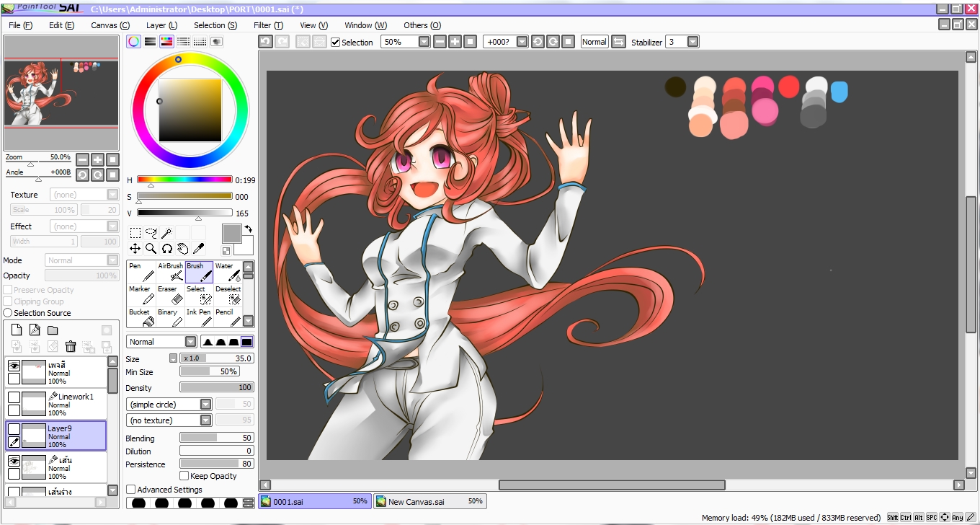980x525 pixels.
Task: Hide the เส้น layer
Action: [14, 461]
